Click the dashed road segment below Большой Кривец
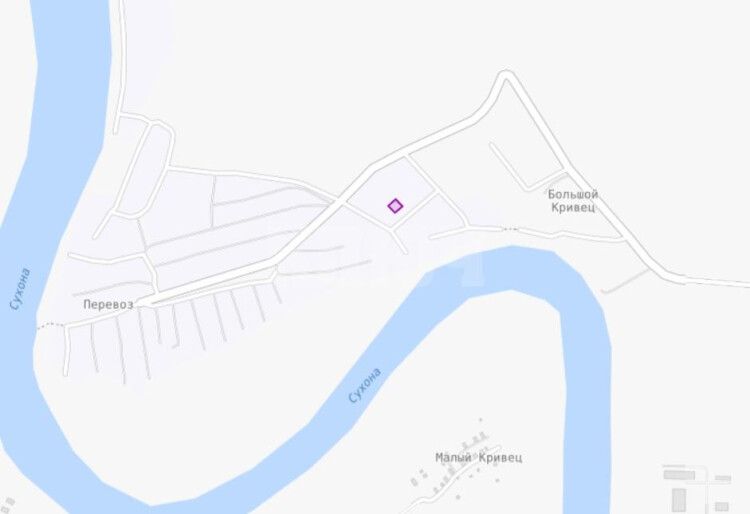 [x=510, y=230]
